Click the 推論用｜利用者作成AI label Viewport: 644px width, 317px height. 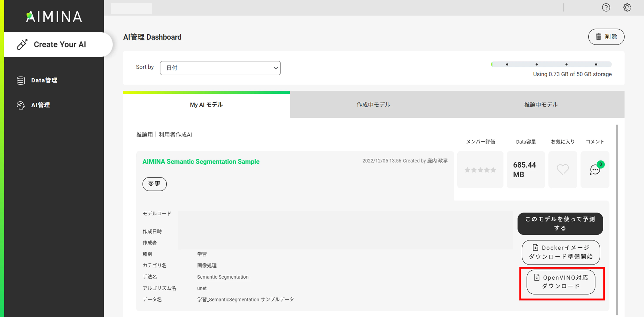(164, 134)
